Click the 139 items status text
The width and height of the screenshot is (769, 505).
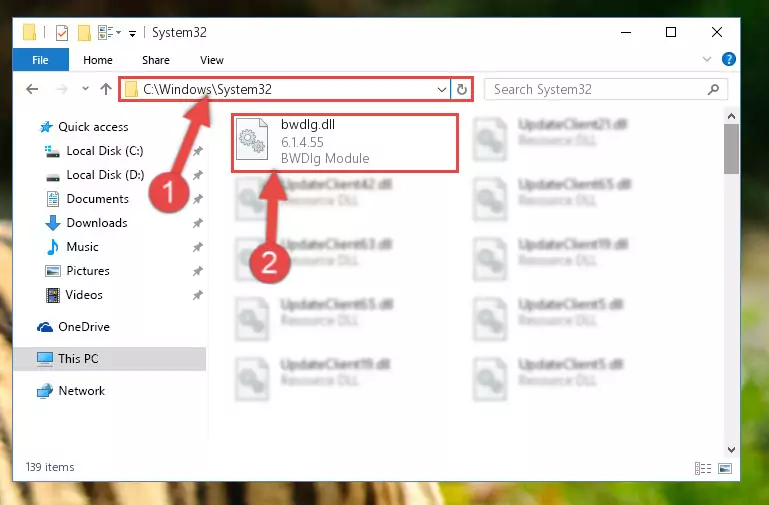tap(50, 467)
